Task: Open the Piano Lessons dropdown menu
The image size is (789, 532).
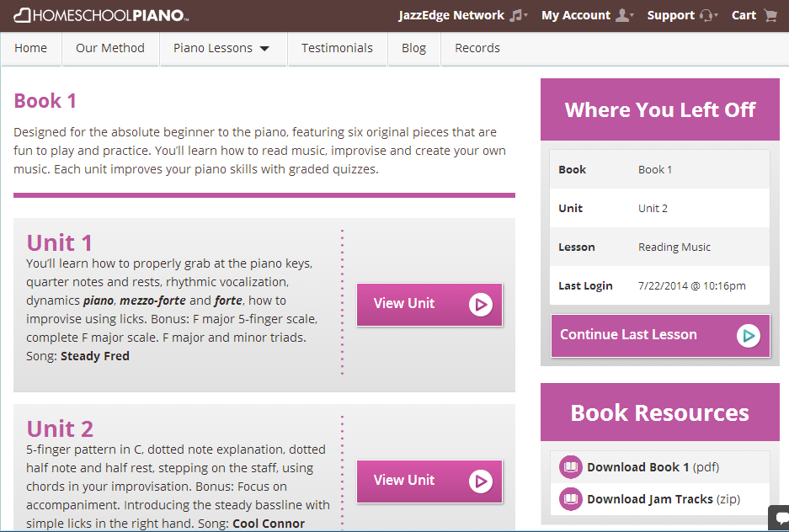Action: 222,48
